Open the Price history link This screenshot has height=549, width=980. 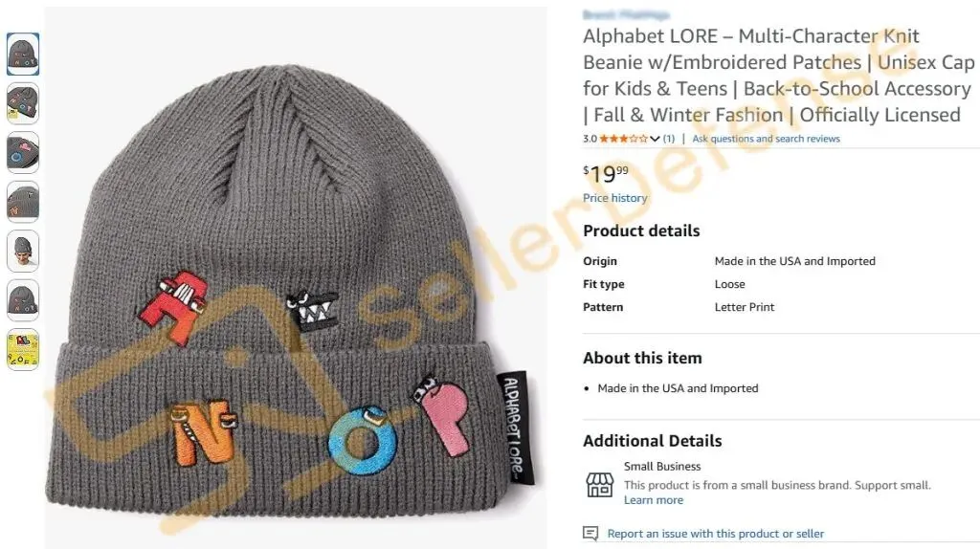click(x=615, y=198)
